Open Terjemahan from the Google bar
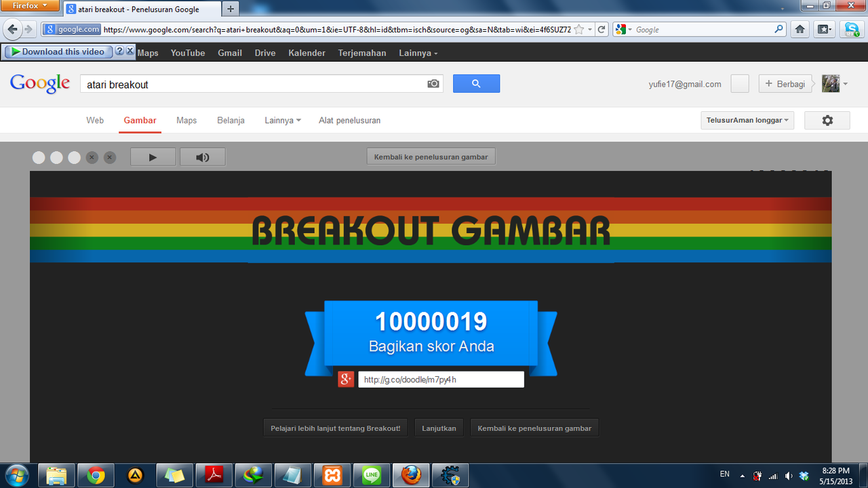Screen dimensions: 868x488 (362, 53)
